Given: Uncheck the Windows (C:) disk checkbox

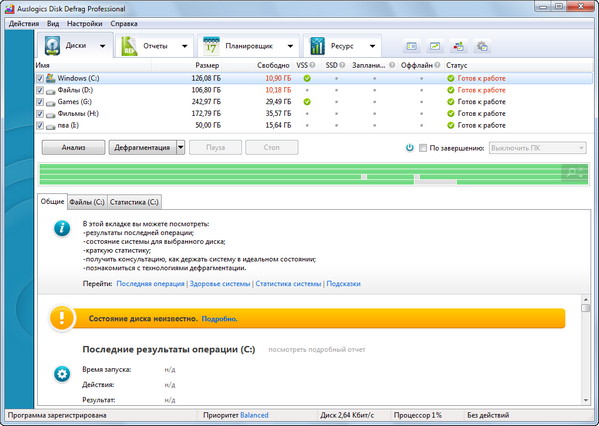Looking at the screenshot, I should (40, 79).
